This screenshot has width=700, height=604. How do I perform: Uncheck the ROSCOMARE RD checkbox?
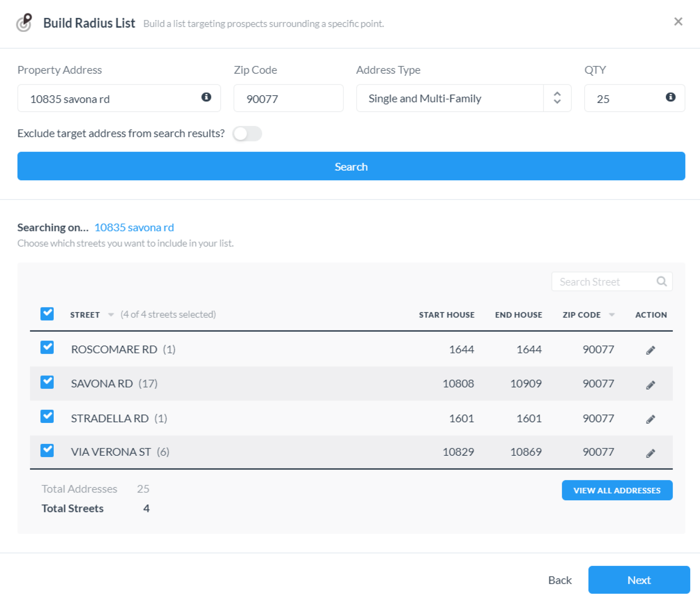(x=47, y=347)
